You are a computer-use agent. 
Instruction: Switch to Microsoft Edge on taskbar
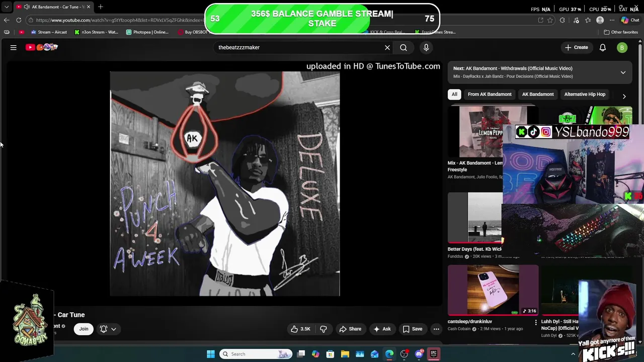click(389, 354)
